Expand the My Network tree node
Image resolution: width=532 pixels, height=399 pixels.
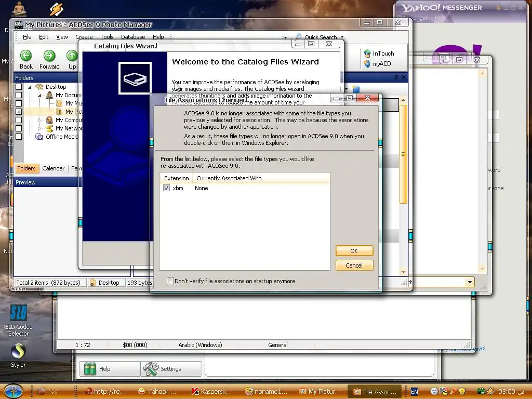click(39, 128)
